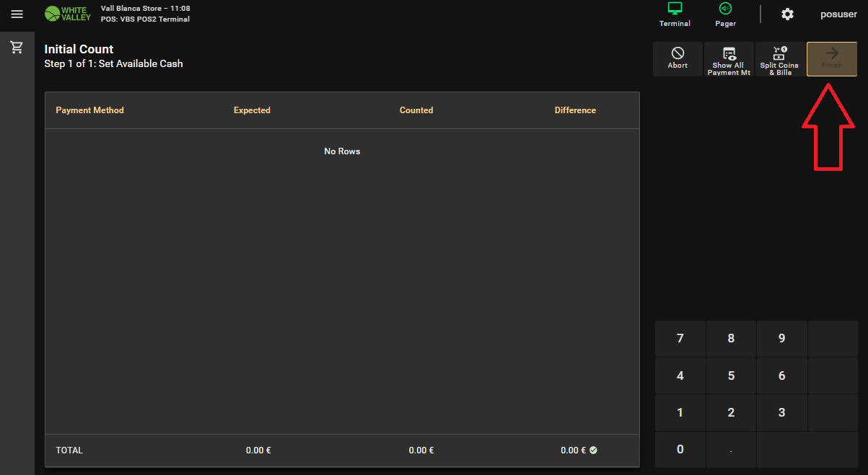The height and width of the screenshot is (475, 868).
Task: Open the Pager status indicator
Action: pos(725,15)
